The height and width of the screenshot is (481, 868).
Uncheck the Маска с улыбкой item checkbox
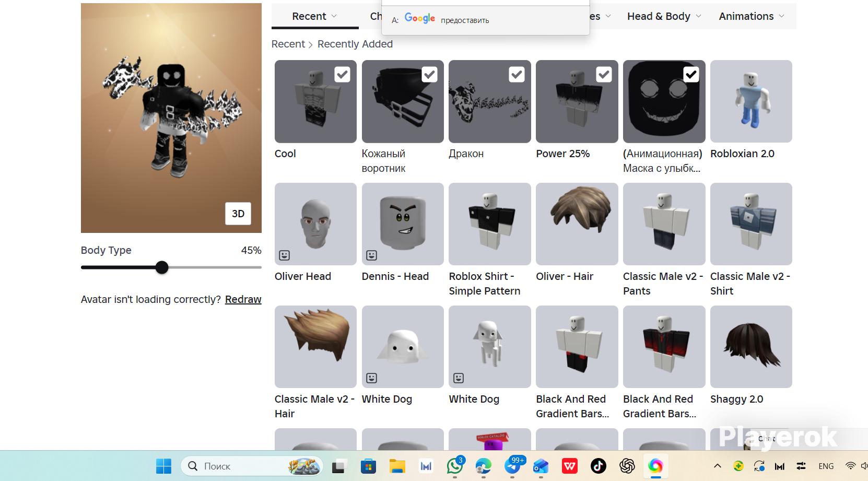(691, 75)
